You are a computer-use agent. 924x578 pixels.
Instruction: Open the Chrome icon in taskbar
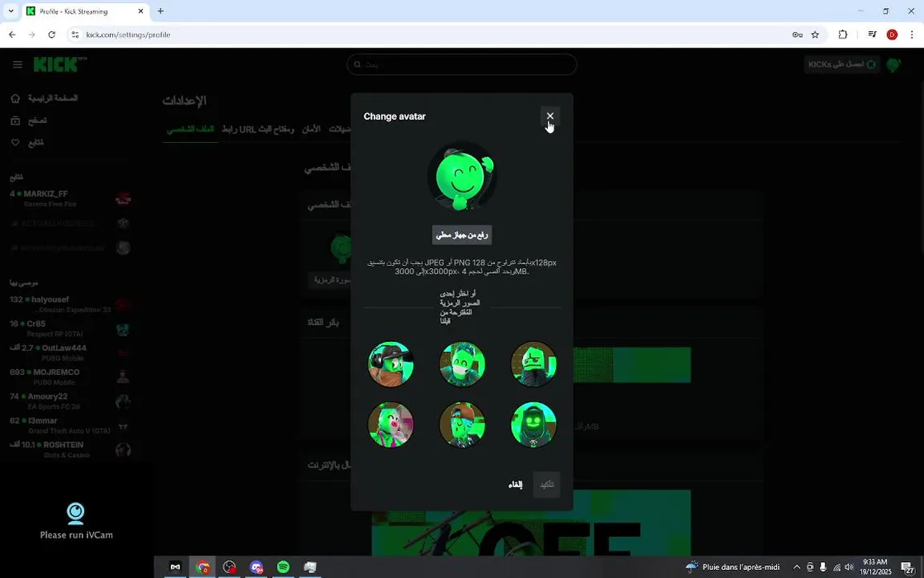[202, 567]
